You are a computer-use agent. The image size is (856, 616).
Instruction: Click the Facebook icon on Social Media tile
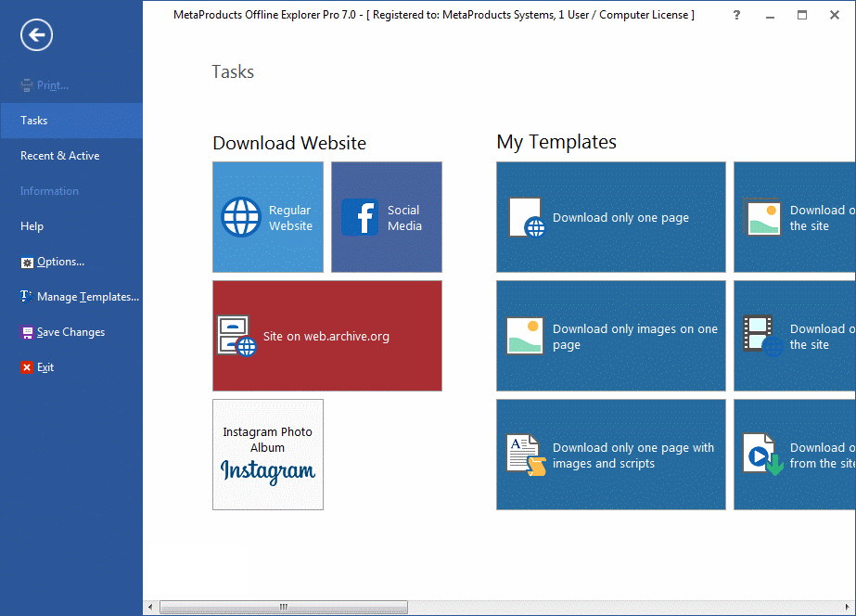(360, 217)
